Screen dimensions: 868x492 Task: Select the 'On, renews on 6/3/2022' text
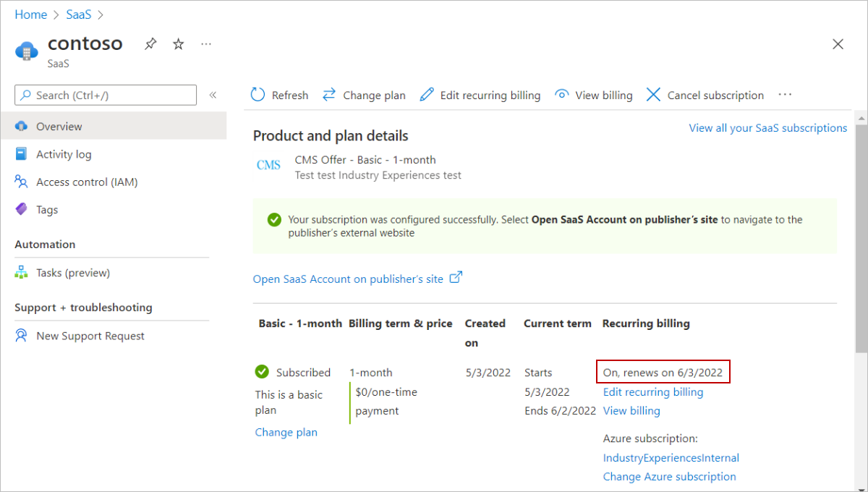(x=663, y=373)
